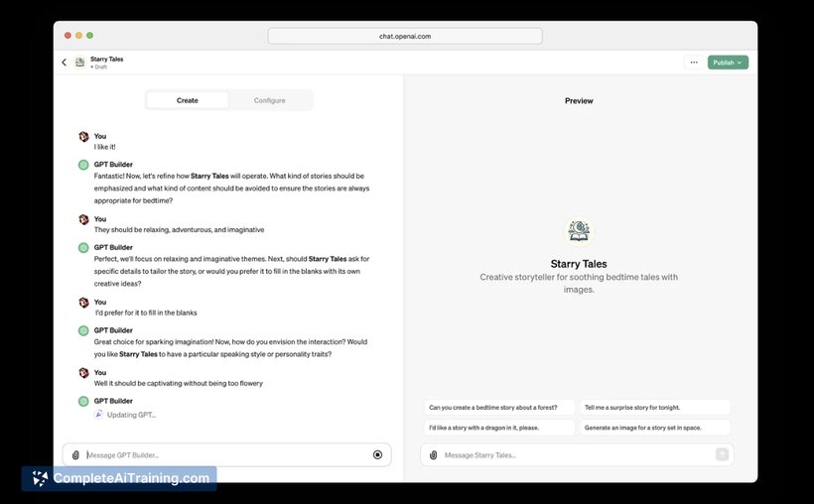
Task: Open the Publish dropdown
Action: (x=728, y=63)
